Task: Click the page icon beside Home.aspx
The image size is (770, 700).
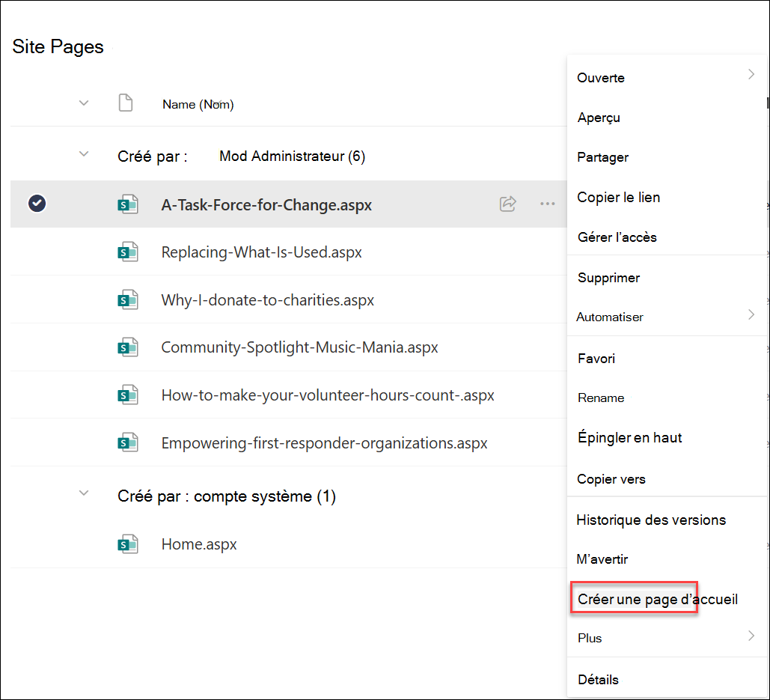Action: tap(128, 544)
